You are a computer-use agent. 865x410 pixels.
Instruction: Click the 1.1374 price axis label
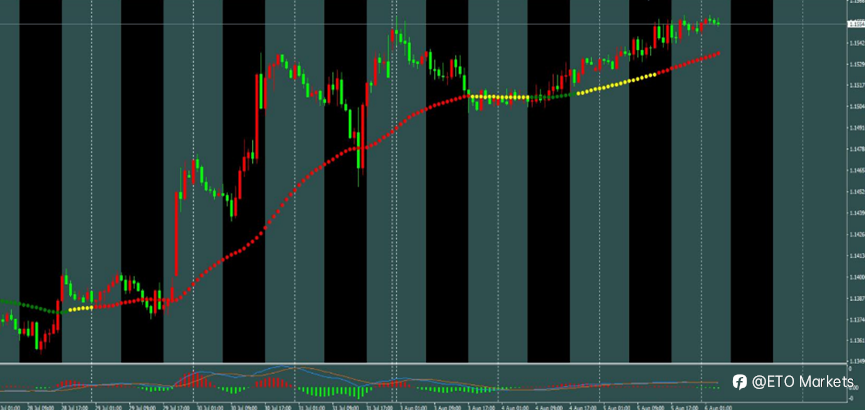857,320
